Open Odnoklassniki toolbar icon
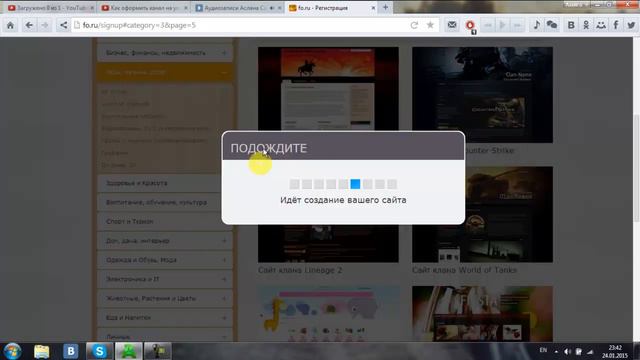640x360 pixels. click(x=586, y=25)
